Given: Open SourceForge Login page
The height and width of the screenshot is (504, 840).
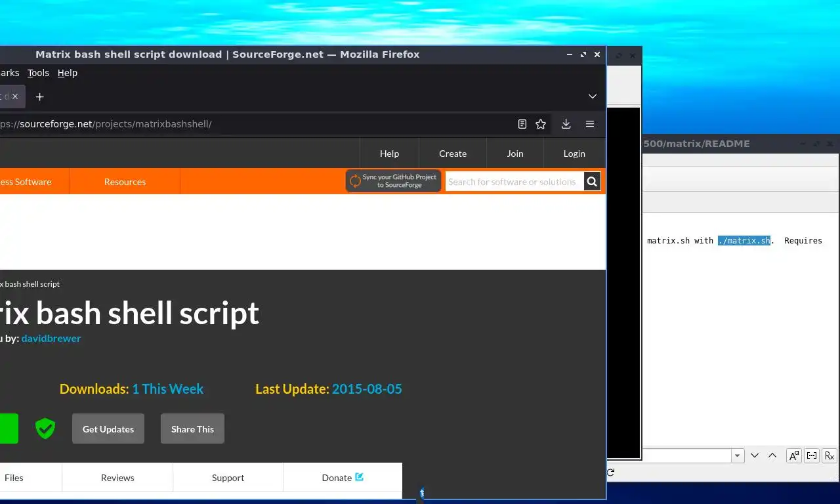Looking at the screenshot, I should coord(574,154).
